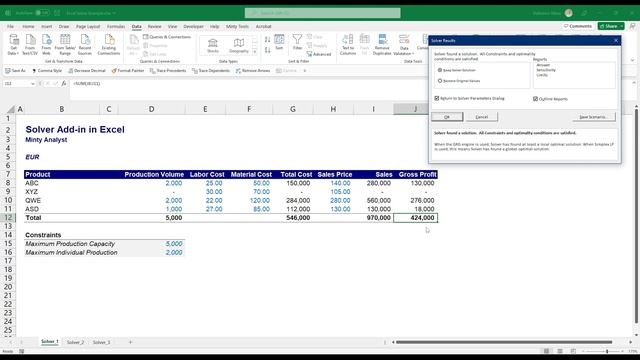The height and width of the screenshot is (360, 640).
Task: Click the vertical scrollbar
Action: (636, 216)
